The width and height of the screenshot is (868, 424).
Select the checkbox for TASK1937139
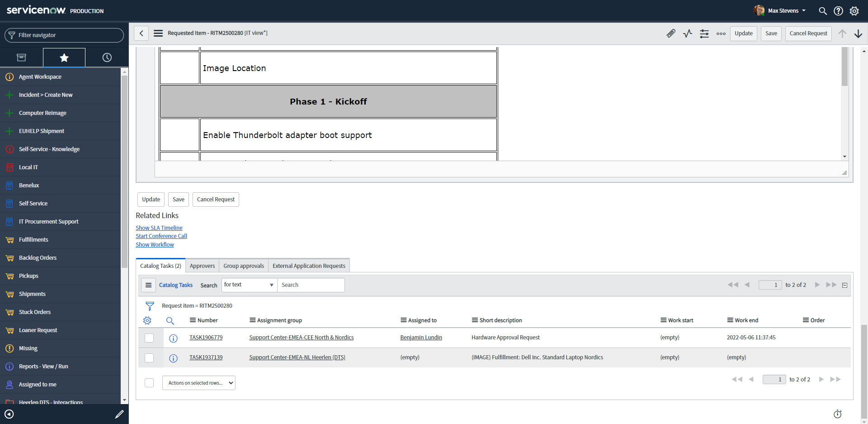pyautogui.click(x=149, y=358)
